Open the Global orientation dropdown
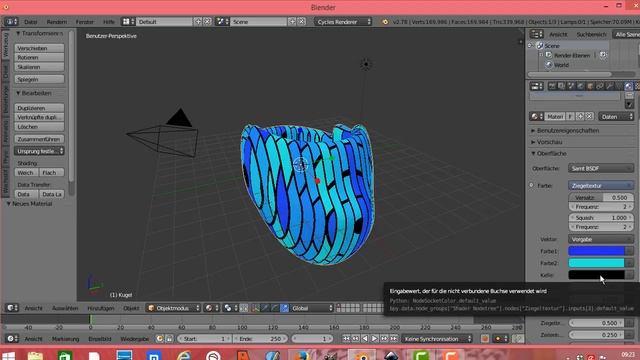 coord(312,308)
